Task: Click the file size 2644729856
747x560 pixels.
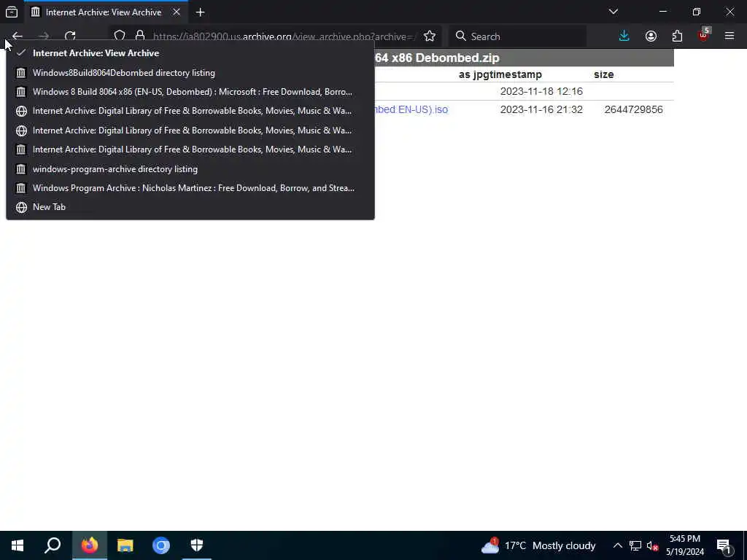Action: (x=633, y=109)
